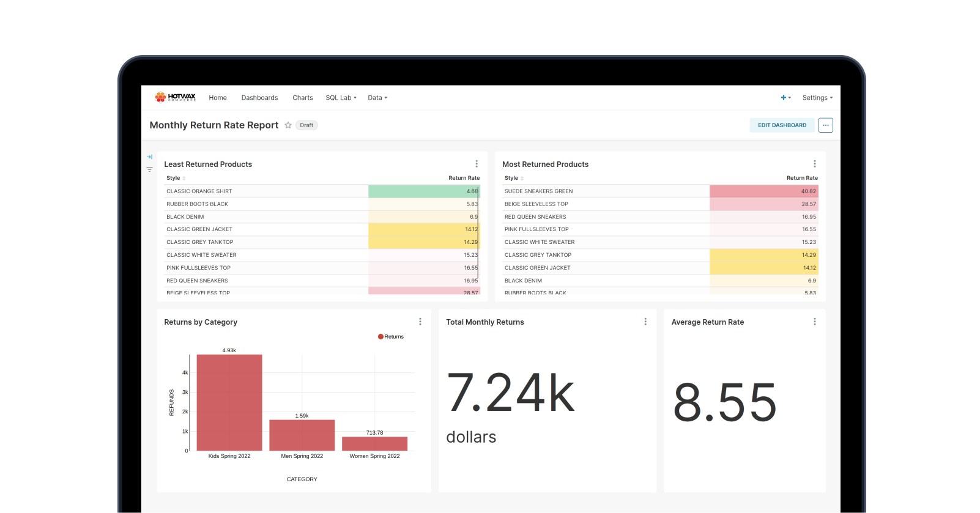Expand the SQL Lab dropdown menu

coord(341,98)
